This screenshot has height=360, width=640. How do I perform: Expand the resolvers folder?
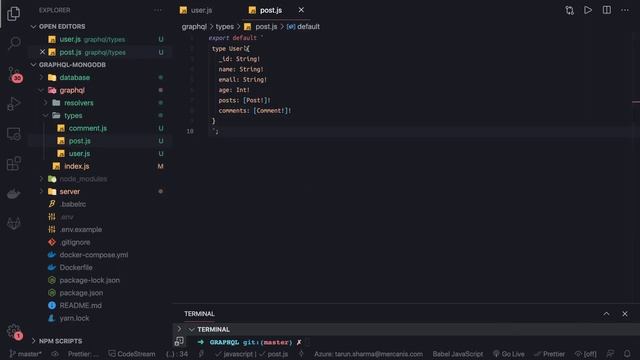(x=78, y=103)
